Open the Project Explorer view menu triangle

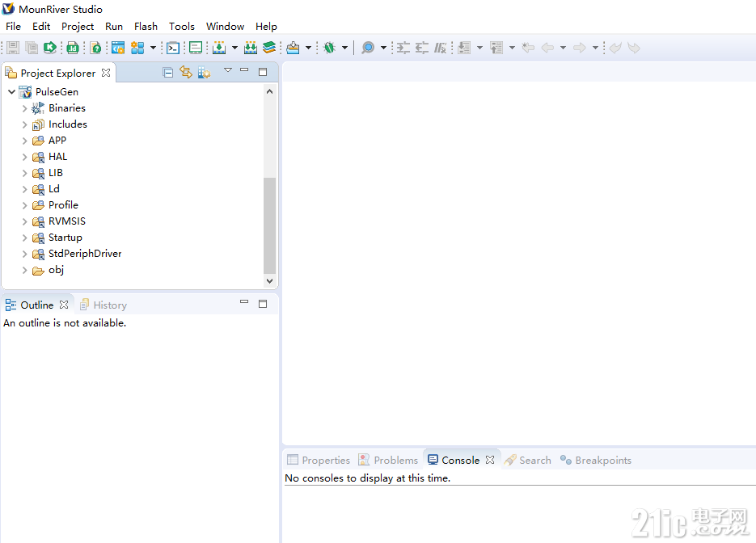point(228,70)
